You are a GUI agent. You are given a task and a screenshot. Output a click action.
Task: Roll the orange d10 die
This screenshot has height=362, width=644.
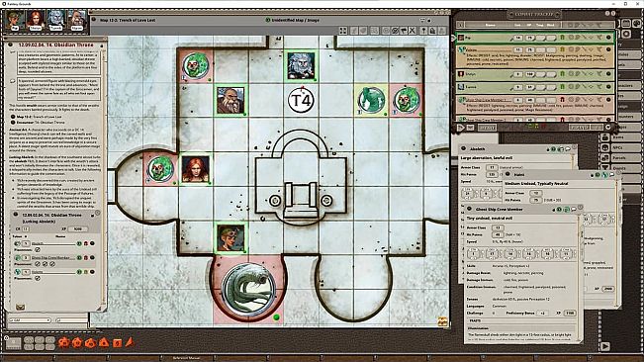click(90, 342)
